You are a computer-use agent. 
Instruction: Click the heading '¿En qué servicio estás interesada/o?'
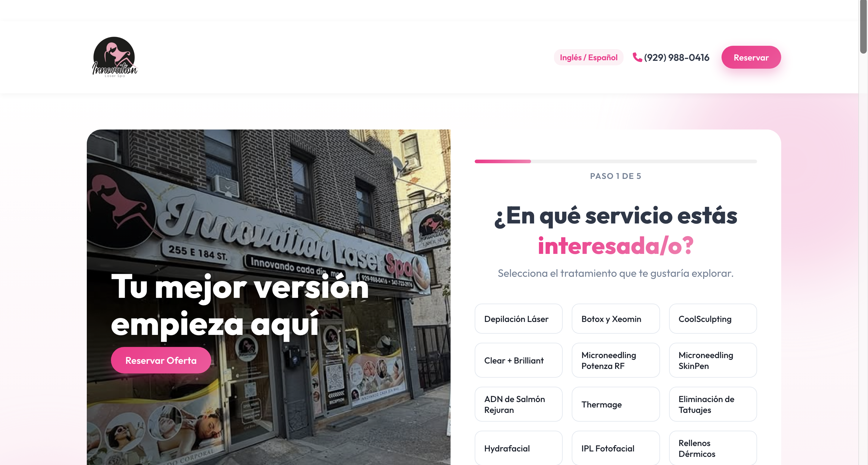coord(616,231)
